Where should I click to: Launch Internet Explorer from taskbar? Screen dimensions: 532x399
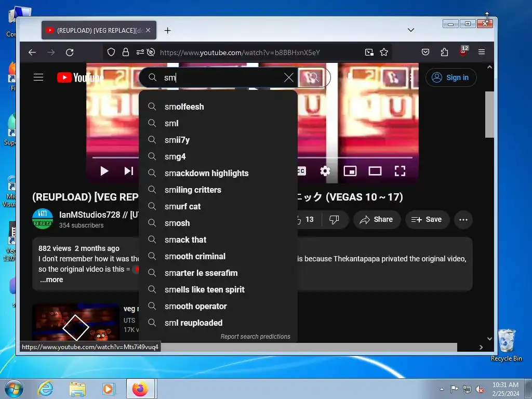(x=46, y=389)
